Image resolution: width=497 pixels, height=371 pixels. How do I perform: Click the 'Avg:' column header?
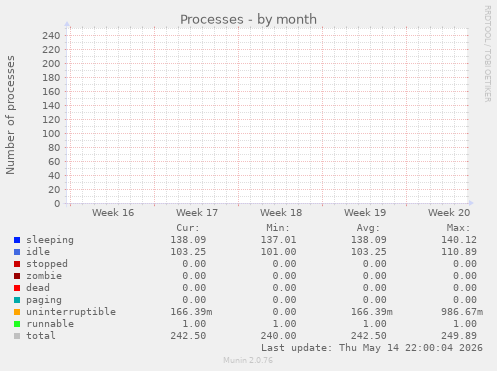[x=368, y=228]
